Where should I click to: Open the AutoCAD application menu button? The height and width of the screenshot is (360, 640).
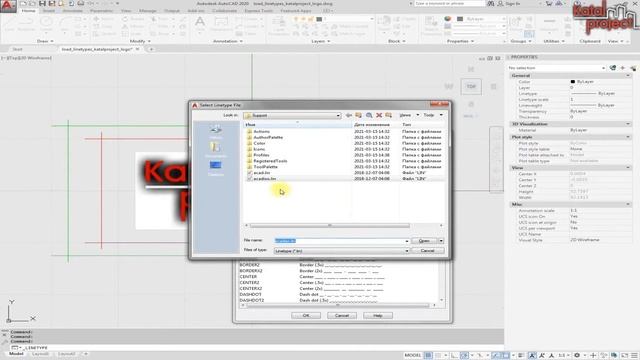[x=7, y=6]
